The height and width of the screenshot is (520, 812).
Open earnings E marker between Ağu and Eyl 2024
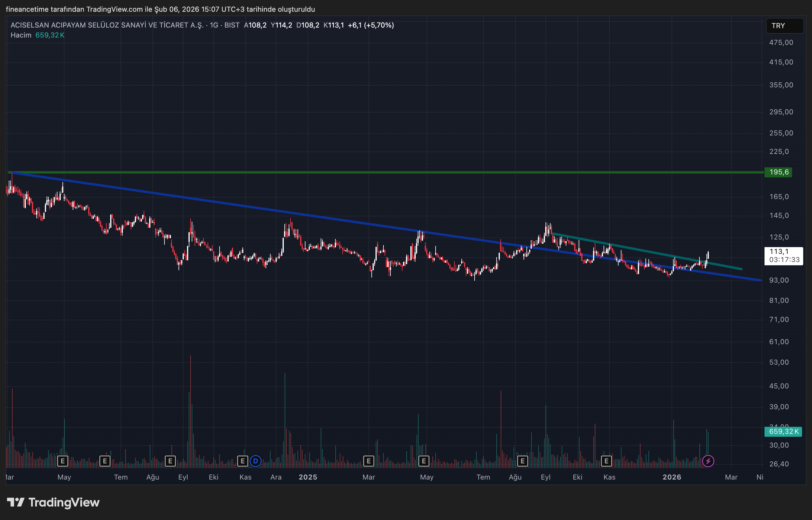pyautogui.click(x=170, y=461)
